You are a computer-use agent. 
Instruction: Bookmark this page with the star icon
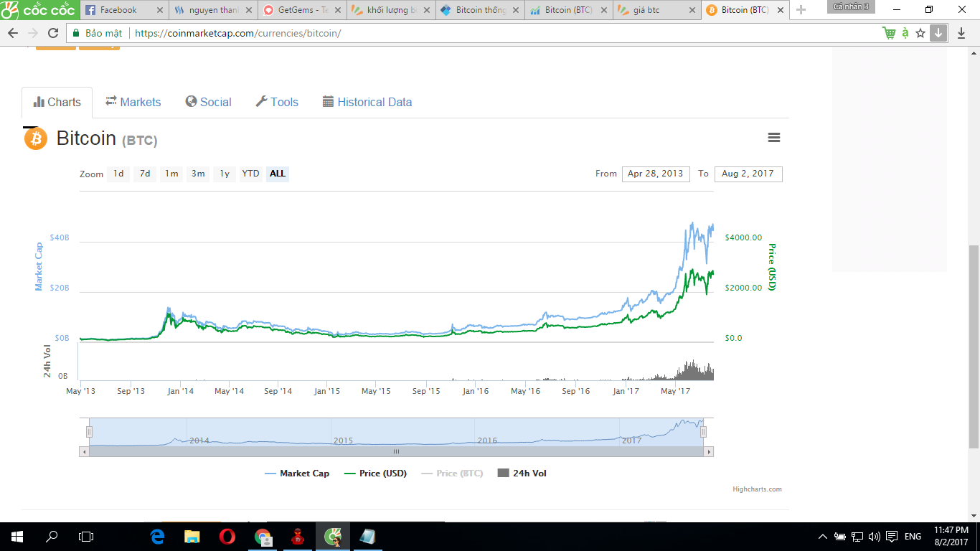pyautogui.click(x=920, y=33)
